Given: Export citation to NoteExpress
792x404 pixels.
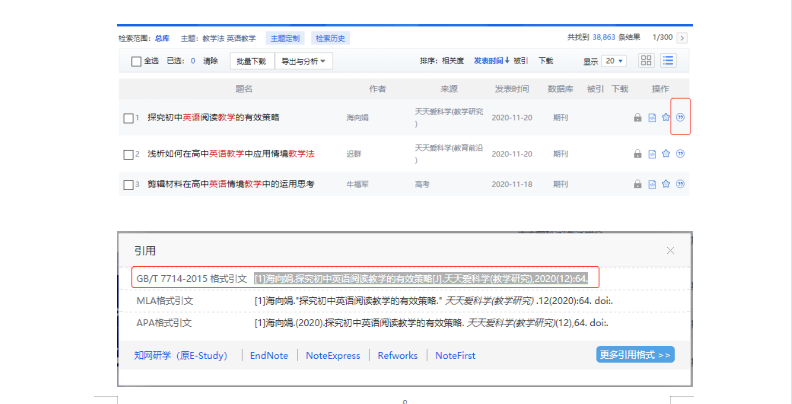Looking at the screenshot, I should point(333,356).
